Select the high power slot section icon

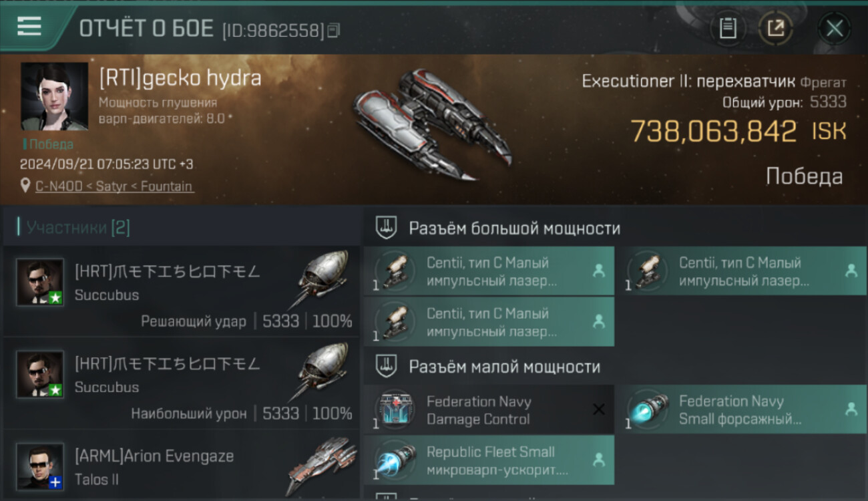pos(387,228)
